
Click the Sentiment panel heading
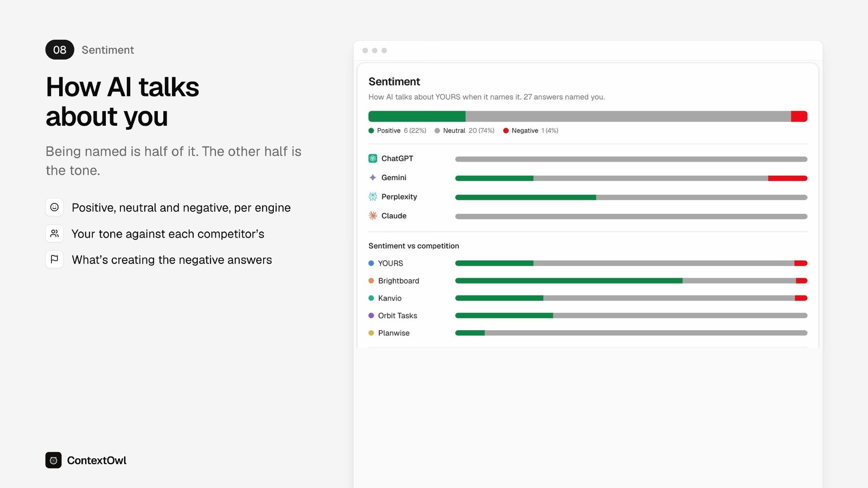(x=394, y=81)
